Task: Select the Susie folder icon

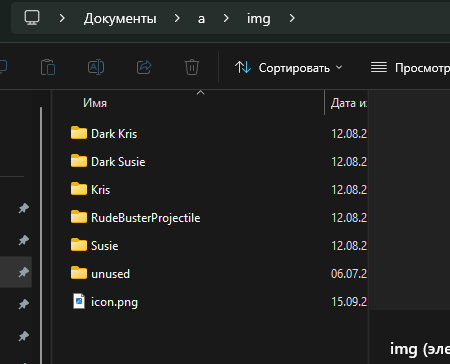Action: tap(79, 245)
